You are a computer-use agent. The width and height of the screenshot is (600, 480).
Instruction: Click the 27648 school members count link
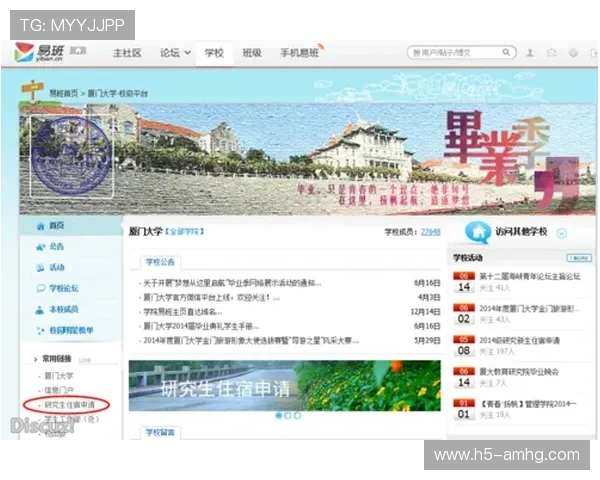click(x=430, y=232)
